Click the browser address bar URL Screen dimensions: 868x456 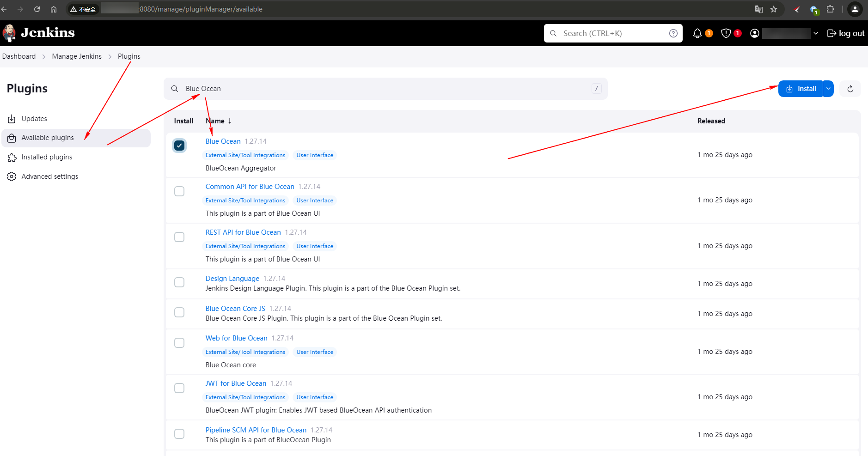tap(201, 9)
